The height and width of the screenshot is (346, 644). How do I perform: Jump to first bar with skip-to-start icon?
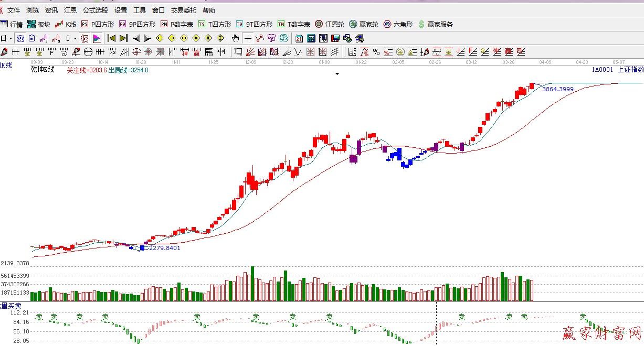tap(111, 38)
